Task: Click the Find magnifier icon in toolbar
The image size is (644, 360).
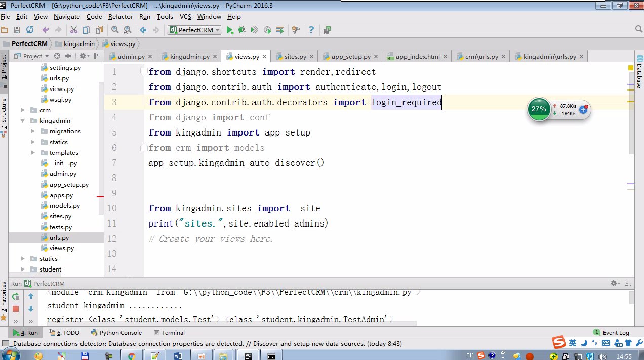Action: 115,30
